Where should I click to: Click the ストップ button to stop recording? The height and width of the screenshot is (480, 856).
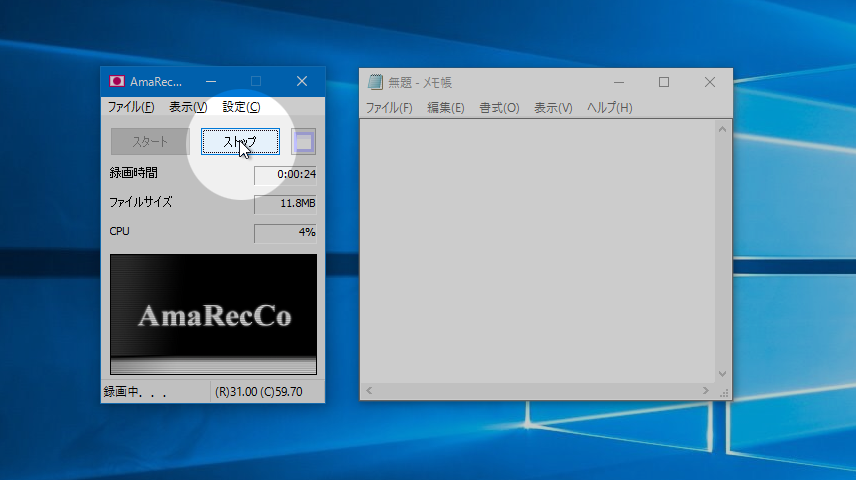point(240,142)
